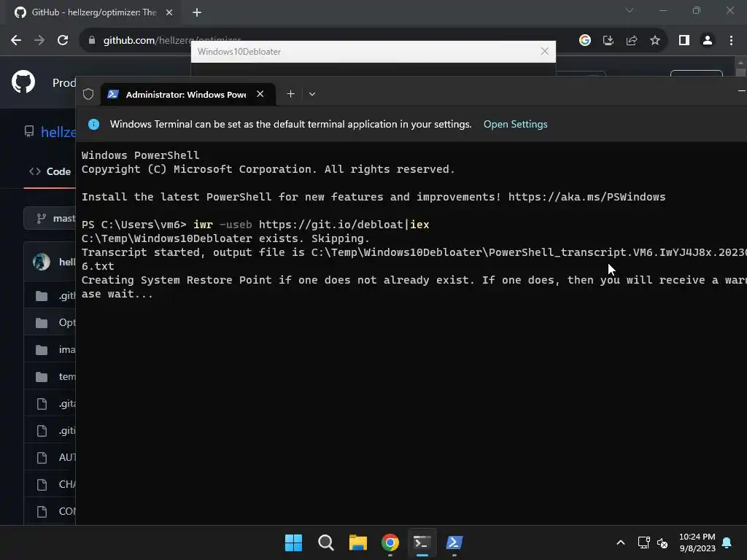Open new Chrome tab
The height and width of the screenshot is (560, 747).
click(197, 12)
